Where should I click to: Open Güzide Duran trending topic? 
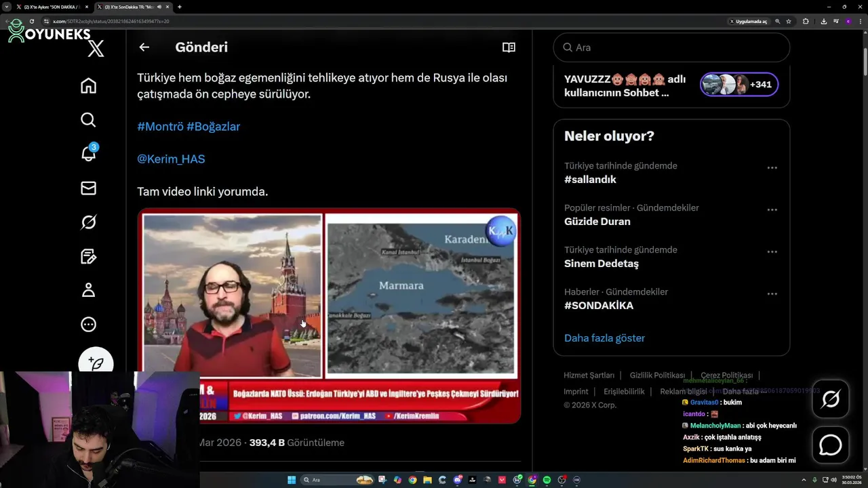point(597,222)
